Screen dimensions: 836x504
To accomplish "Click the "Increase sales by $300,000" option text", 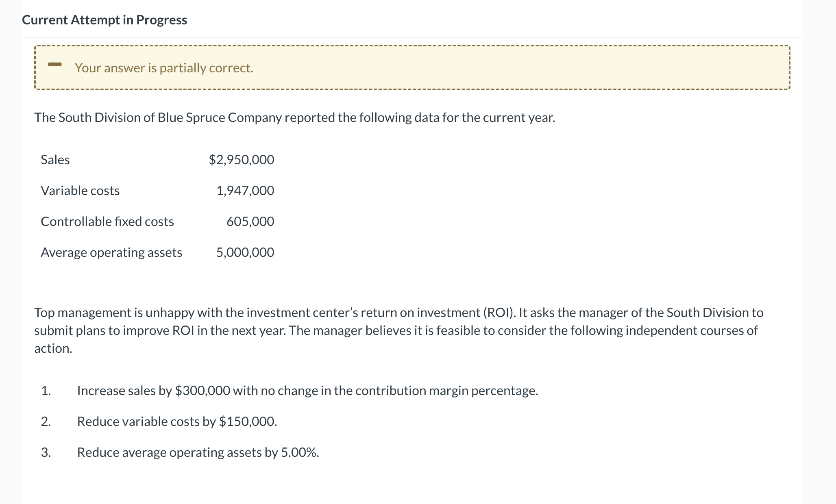I will 307,391.
